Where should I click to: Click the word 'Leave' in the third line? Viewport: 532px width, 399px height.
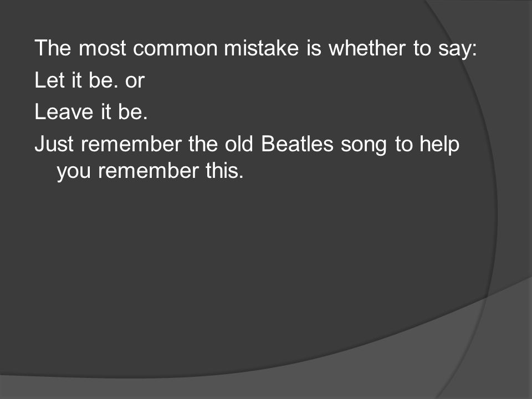pyautogui.click(x=64, y=112)
